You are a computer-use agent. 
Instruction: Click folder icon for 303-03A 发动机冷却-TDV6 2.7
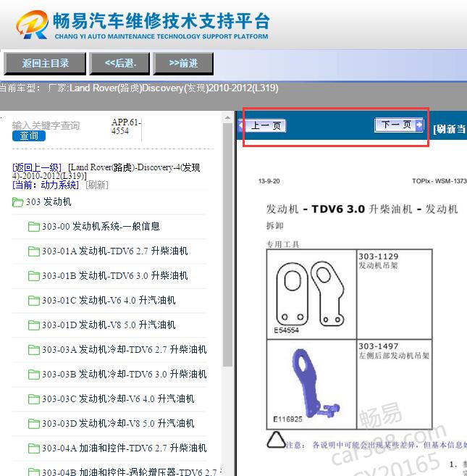pos(34,349)
